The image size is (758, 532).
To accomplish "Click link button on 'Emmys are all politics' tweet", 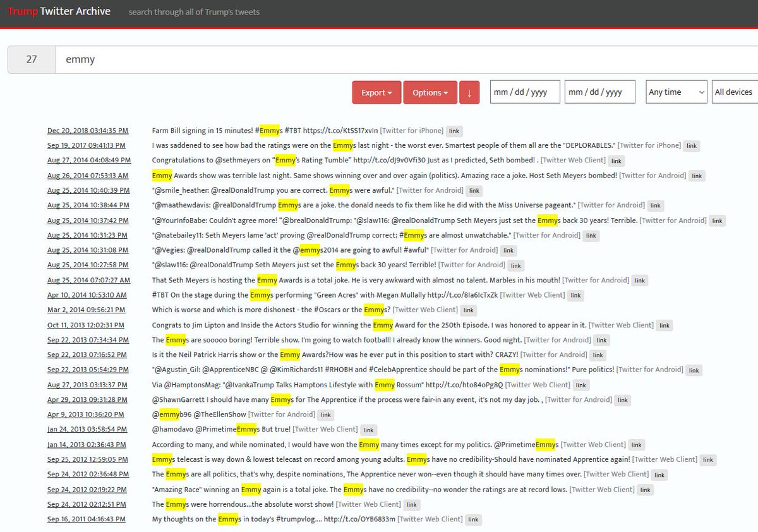I will [x=659, y=475].
